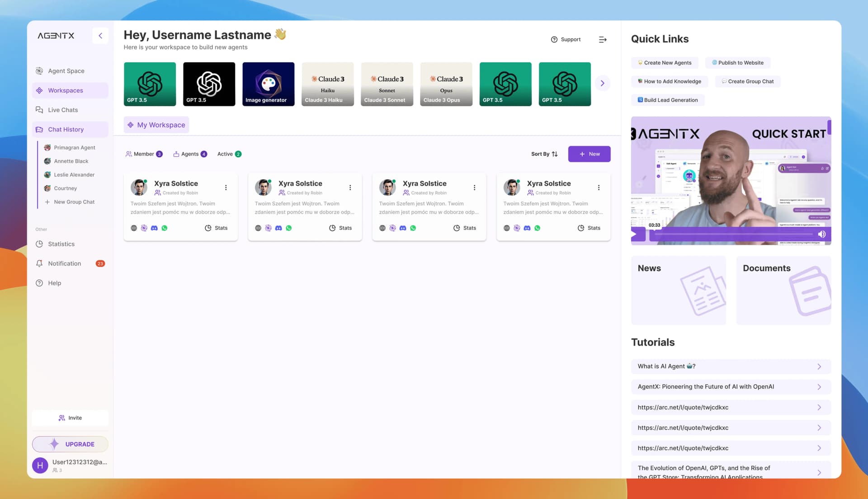The height and width of the screenshot is (499, 868).
Task: Open the globe web icon on an agent card
Action: click(x=133, y=228)
